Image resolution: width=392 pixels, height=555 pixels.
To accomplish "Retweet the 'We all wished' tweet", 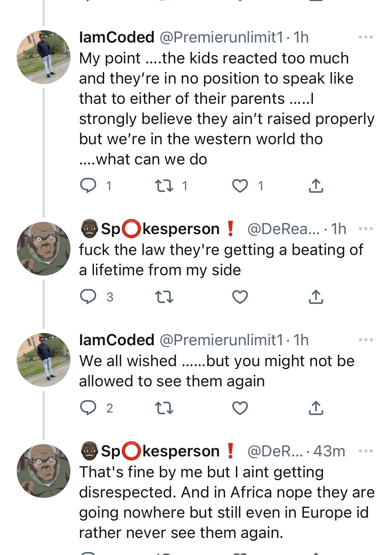I will [x=164, y=408].
